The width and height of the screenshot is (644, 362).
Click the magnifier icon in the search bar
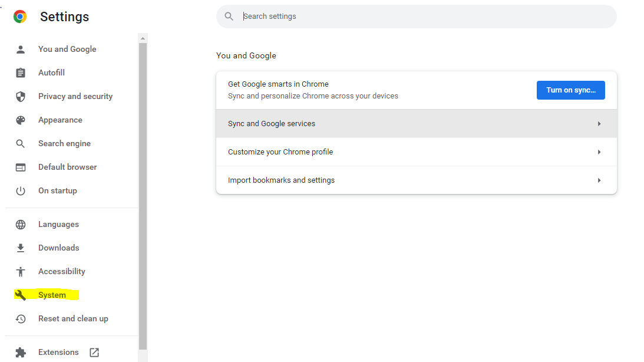229,17
